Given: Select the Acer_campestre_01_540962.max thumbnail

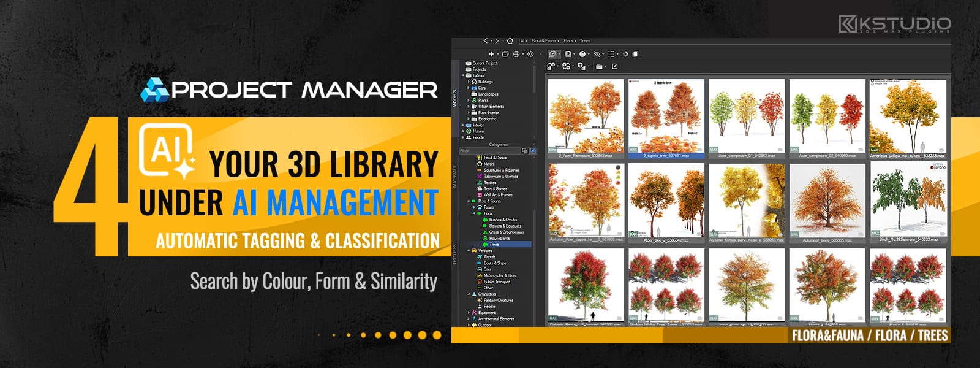Looking at the screenshot, I should (747, 119).
